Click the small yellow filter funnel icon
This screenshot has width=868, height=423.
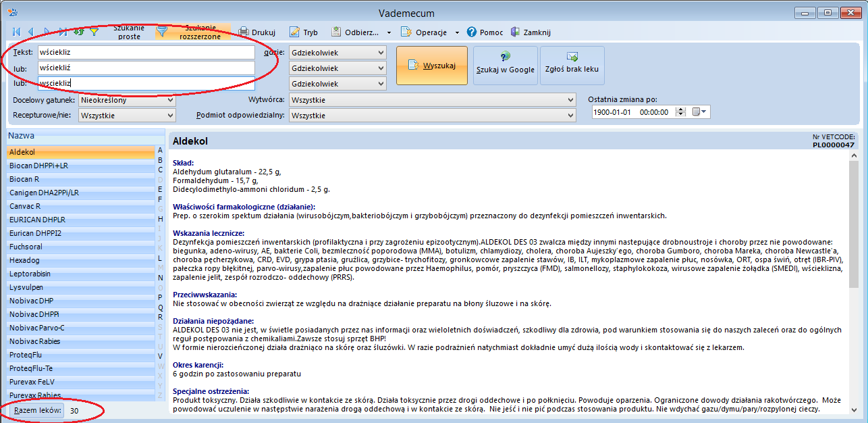click(94, 32)
